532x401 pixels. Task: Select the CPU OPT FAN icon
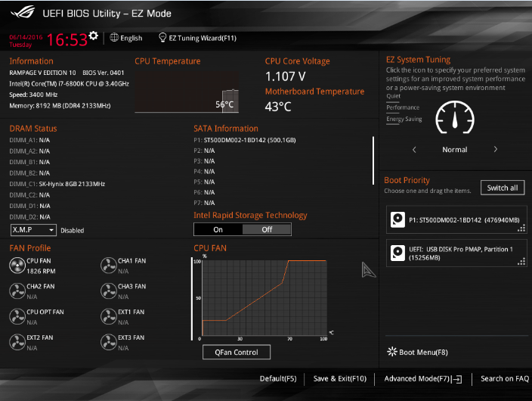click(17, 316)
